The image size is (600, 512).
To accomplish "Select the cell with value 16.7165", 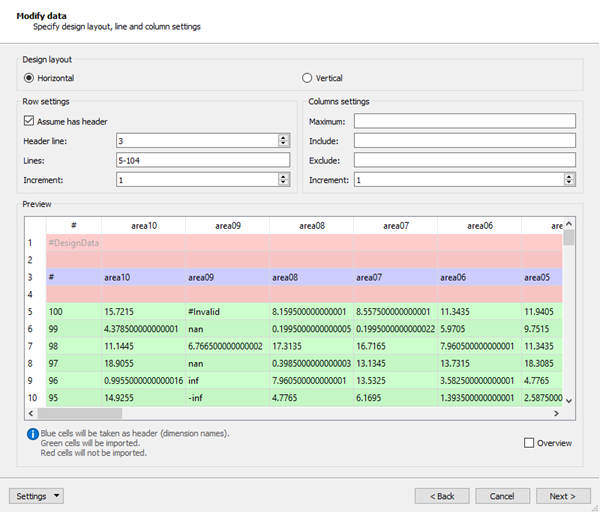I will coord(396,346).
